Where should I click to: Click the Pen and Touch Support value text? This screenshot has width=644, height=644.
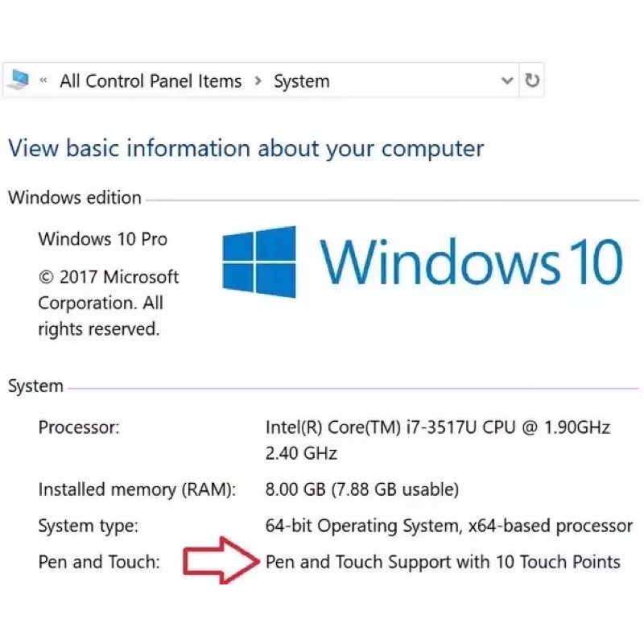(443, 562)
